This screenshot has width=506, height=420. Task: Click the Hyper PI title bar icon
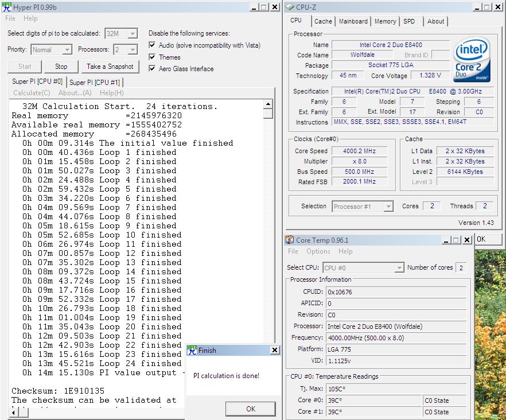[x=7, y=7]
